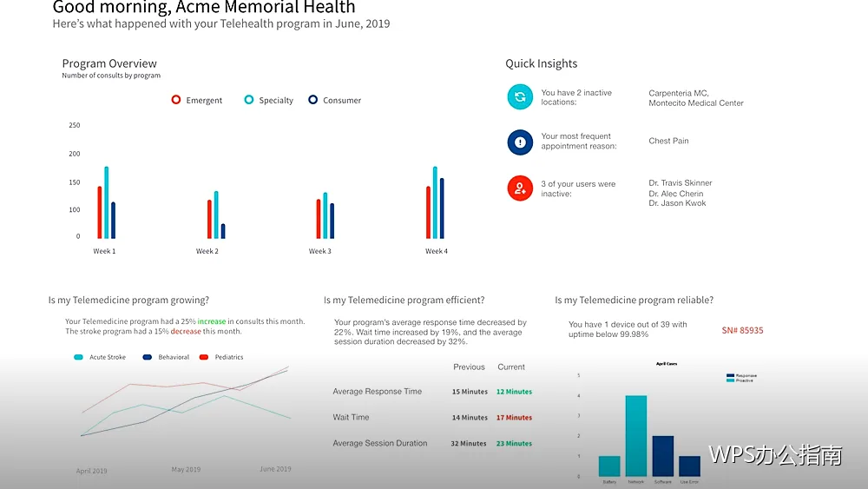868x489 pixels.
Task: Select the Week 1 Specialty bar
Action: 106,202
